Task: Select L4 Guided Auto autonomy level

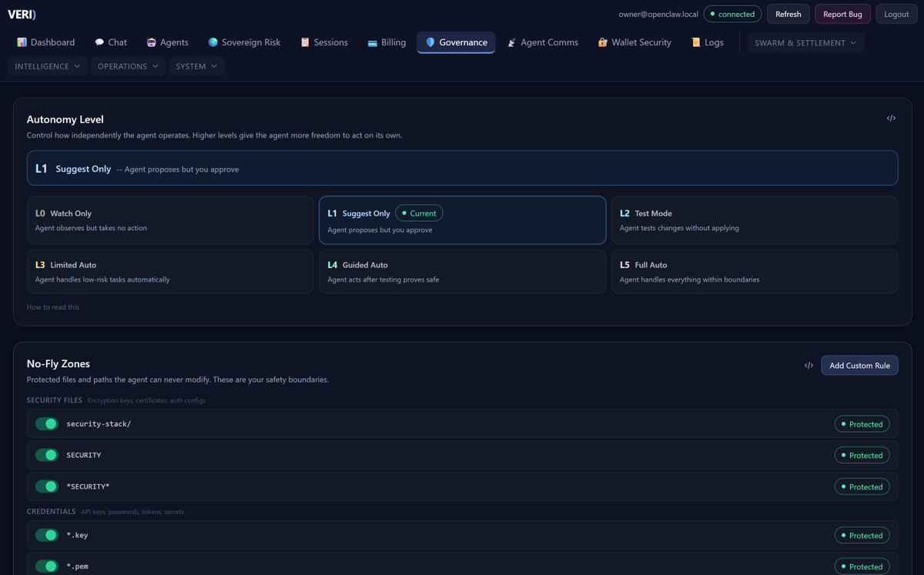Action: (462, 272)
